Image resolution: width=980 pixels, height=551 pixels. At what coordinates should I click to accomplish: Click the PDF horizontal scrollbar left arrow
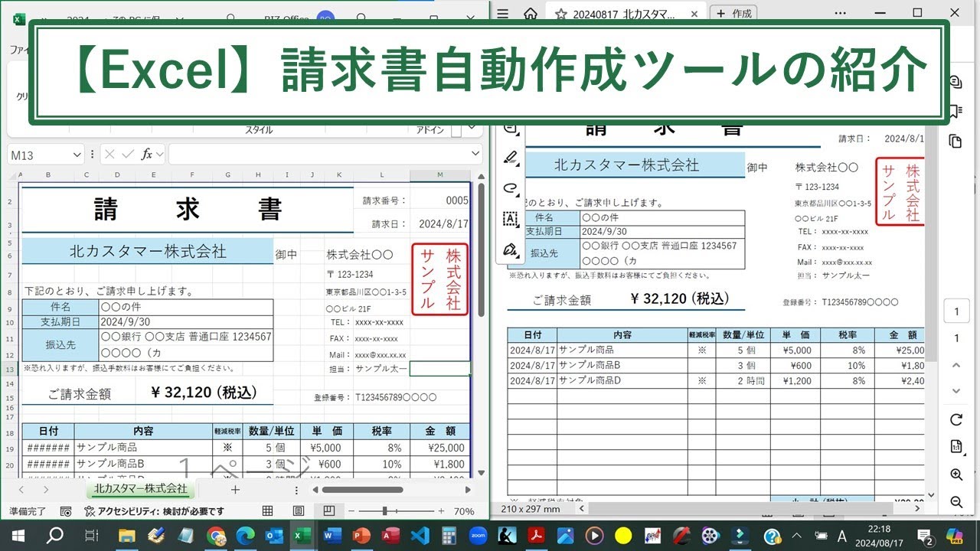coord(582,508)
